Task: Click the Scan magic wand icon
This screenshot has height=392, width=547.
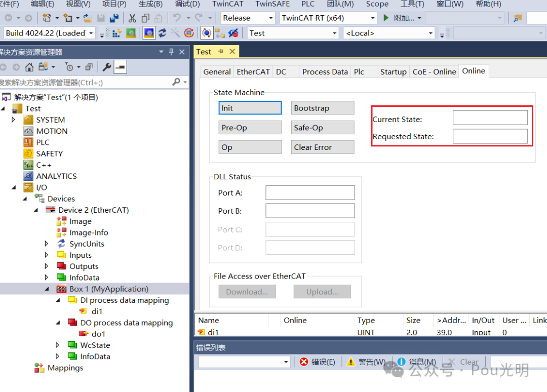Action: pos(175,33)
